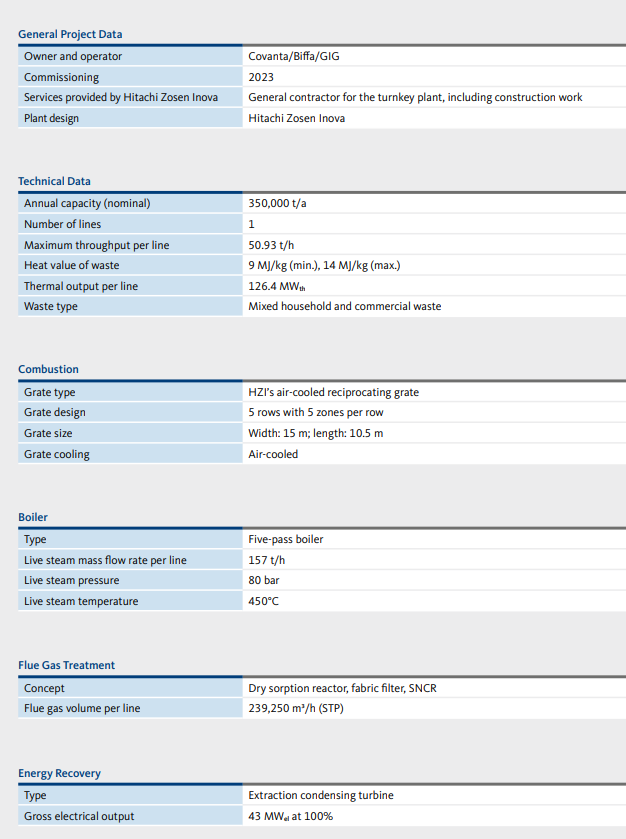Screen dimensions: 626x839
Task: Click the Boiler section heading
Action: point(33,517)
